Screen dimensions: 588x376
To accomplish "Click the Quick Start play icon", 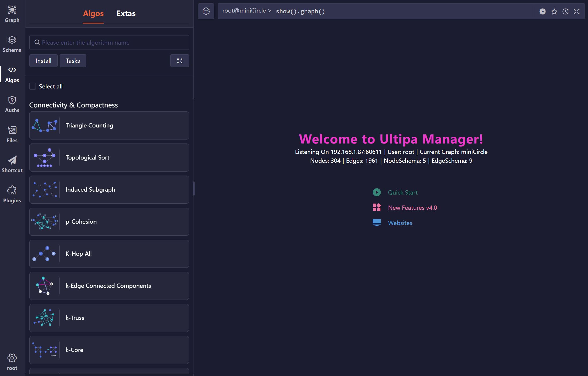I will [x=377, y=192].
